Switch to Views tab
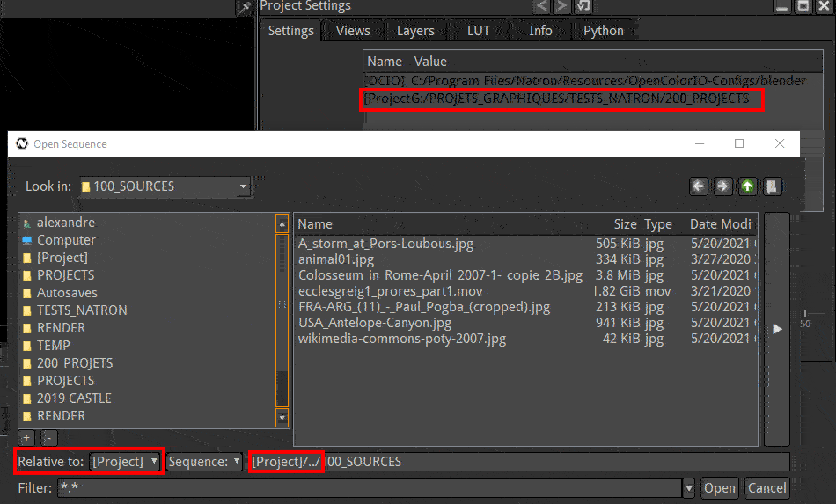This screenshot has height=504, width=836. click(x=353, y=31)
